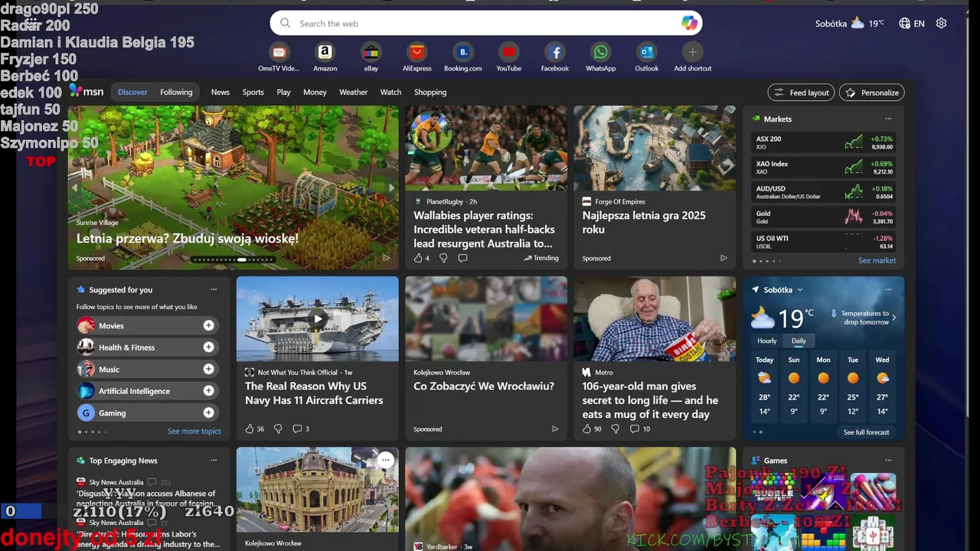
Task: Expand the Sobótka location dropdown
Action: click(799, 290)
